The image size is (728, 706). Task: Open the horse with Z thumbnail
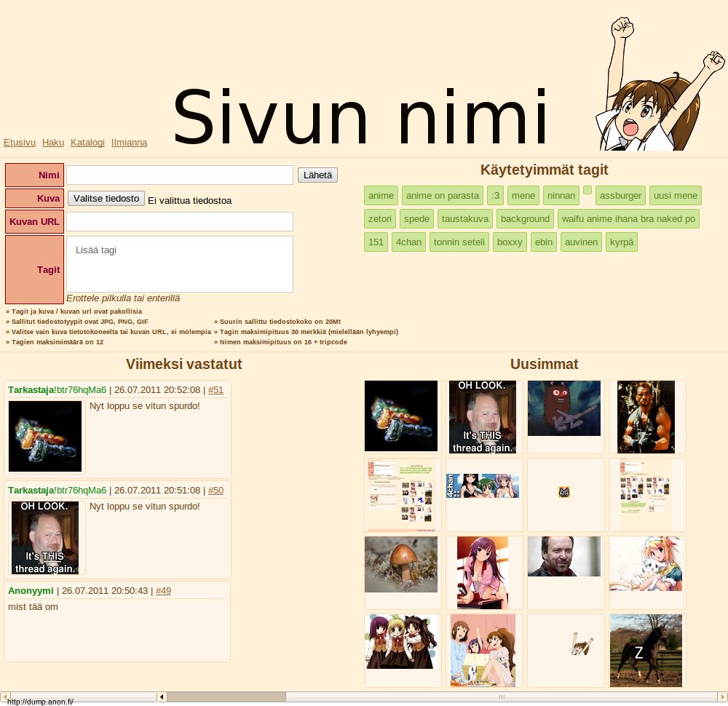tap(646, 650)
